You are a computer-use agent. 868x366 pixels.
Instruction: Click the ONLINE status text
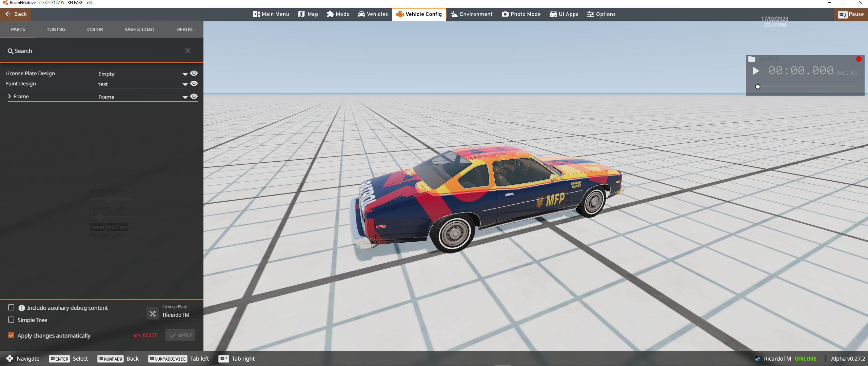click(x=805, y=359)
